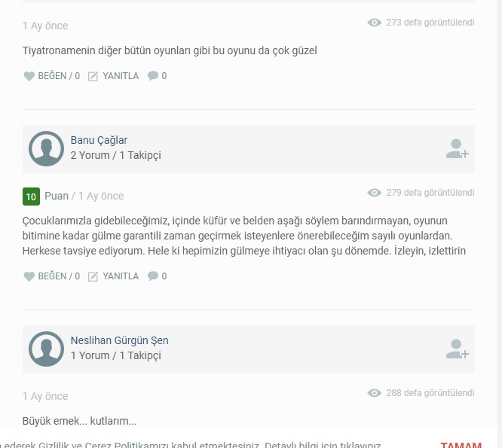The width and height of the screenshot is (502, 448).
Task: Like the Tiyatronamenin comment with heart icon
Action: point(29,76)
